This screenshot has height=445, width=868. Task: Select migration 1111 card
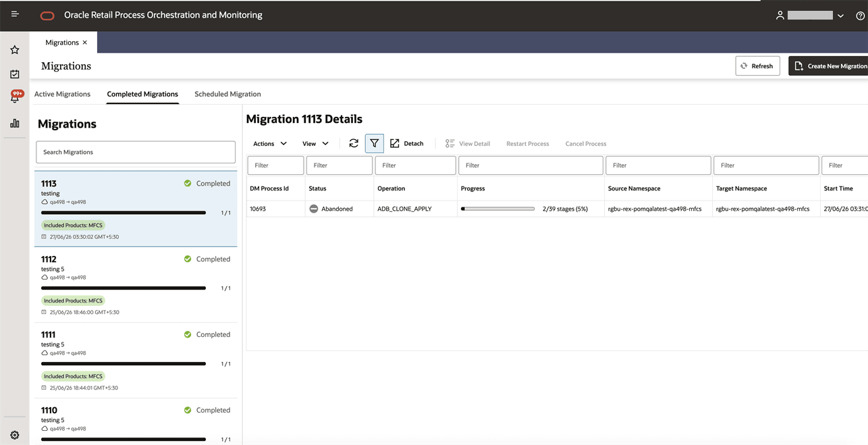point(136,360)
